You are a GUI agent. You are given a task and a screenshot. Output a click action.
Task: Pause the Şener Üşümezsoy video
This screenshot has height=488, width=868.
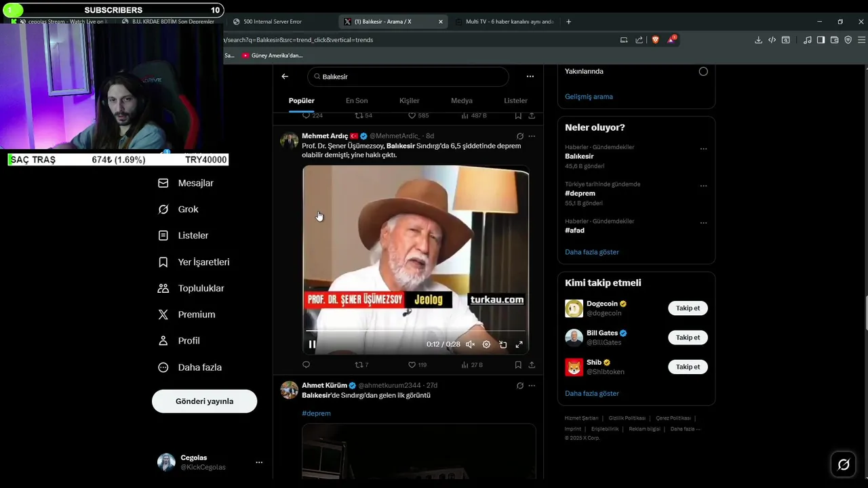[x=312, y=344]
